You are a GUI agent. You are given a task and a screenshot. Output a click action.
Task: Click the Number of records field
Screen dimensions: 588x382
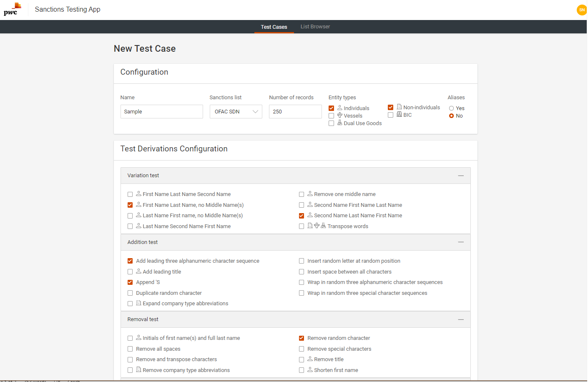click(295, 112)
